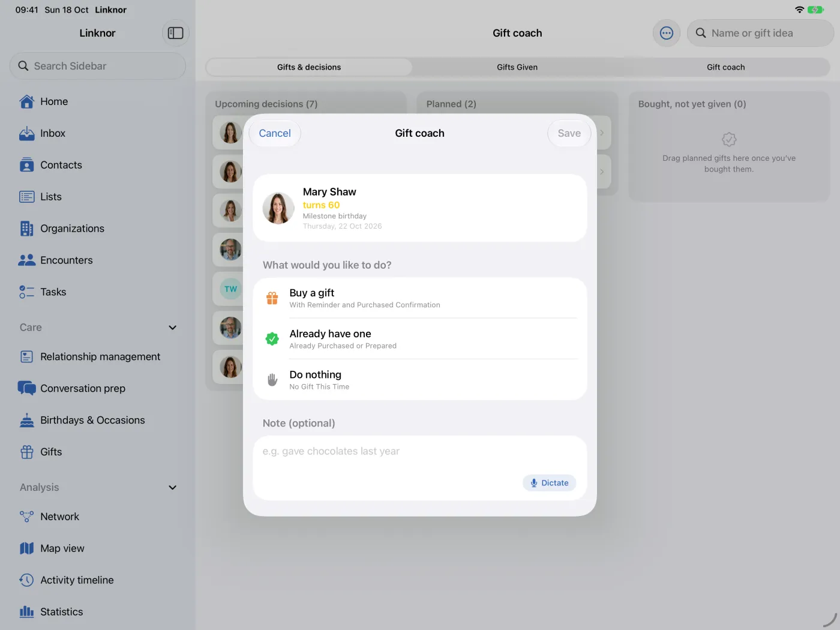Toggle the sidebar panel icon
Viewport: 840px width, 630px height.
(175, 33)
